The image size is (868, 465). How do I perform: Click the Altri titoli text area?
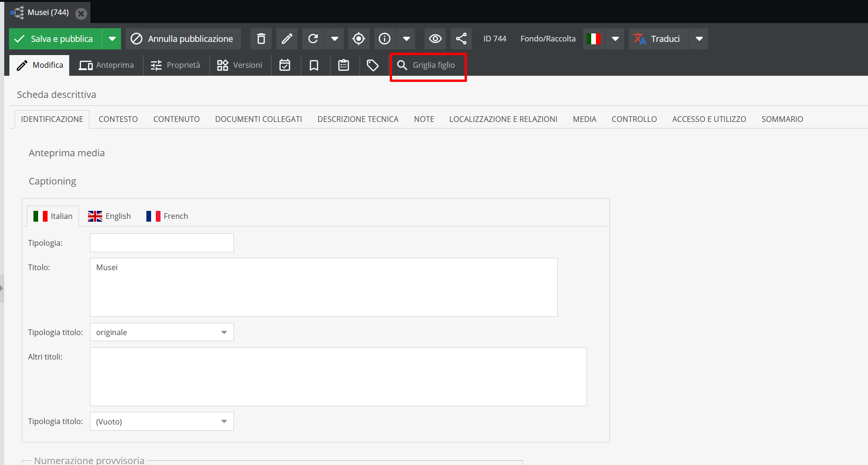[x=338, y=377]
